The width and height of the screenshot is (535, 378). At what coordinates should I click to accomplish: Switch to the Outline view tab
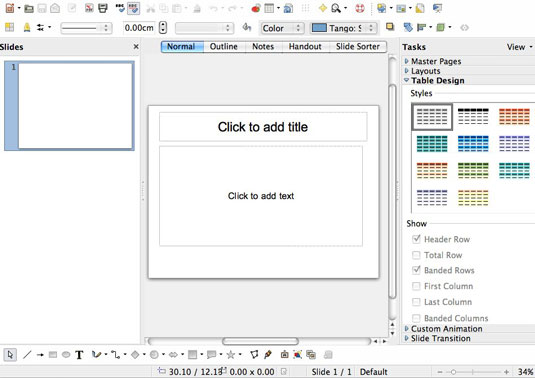point(224,46)
